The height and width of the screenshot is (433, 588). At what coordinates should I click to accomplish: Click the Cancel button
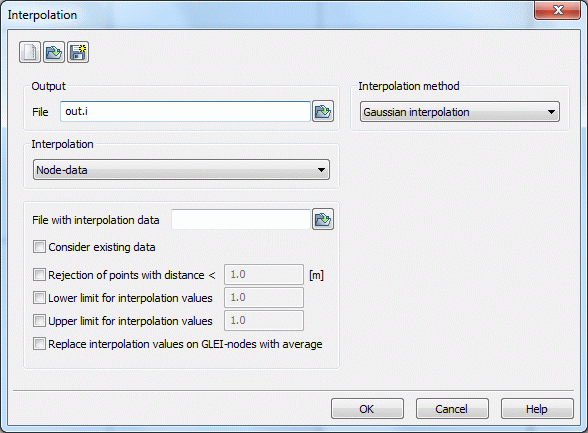coord(452,409)
